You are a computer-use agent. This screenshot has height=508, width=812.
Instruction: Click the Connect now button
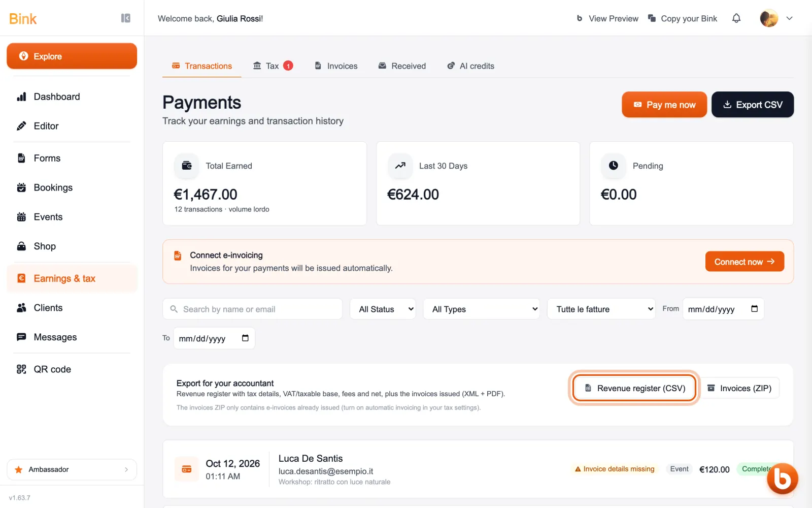coord(745,262)
